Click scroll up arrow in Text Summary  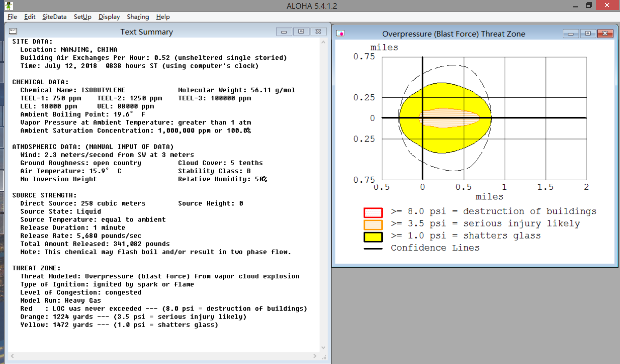[323, 42]
